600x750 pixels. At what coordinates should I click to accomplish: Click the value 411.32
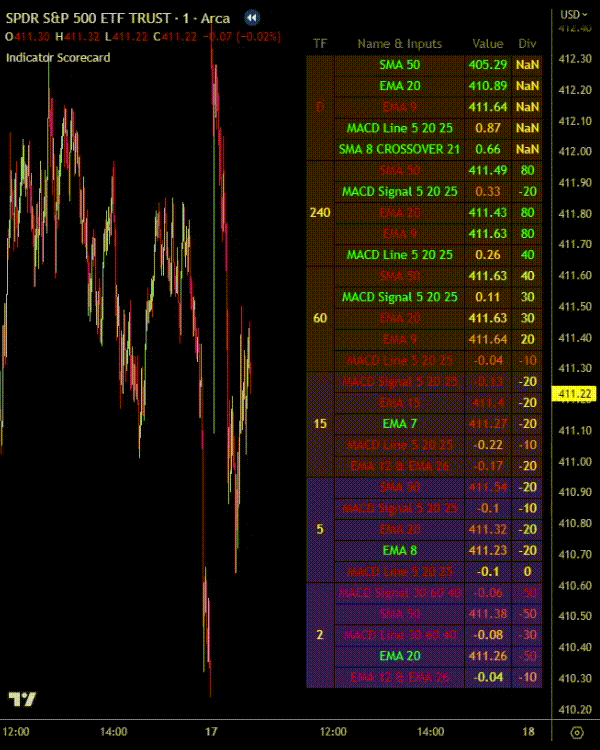[x=488, y=529]
